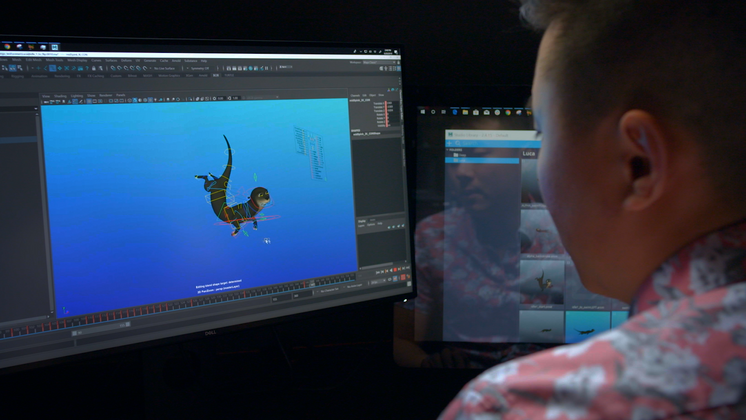Click the viewport exposure value field
Viewport: 746px width, 420px height.
(x=221, y=98)
